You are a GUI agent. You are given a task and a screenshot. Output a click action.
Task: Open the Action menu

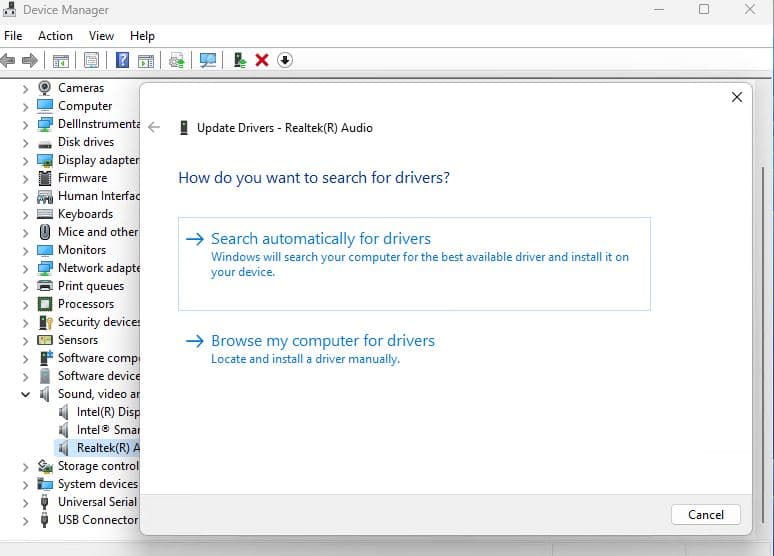click(x=55, y=35)
